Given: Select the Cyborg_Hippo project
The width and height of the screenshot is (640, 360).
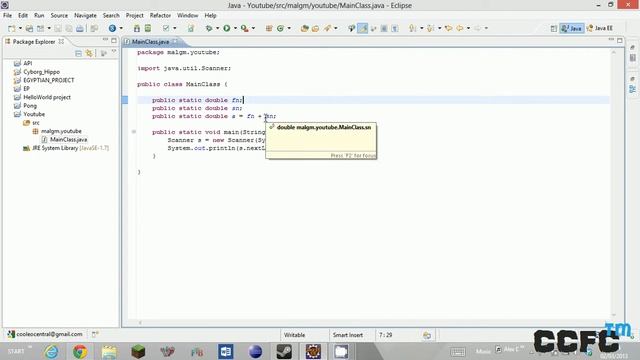Looking at the screenshot, I should point(41,72).
